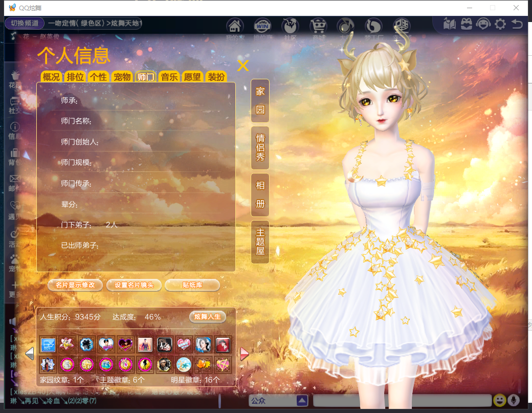Click the return arrow icon
Viewport: 532px width, 413px height.
pyautogui.click(x=517, y=24)
